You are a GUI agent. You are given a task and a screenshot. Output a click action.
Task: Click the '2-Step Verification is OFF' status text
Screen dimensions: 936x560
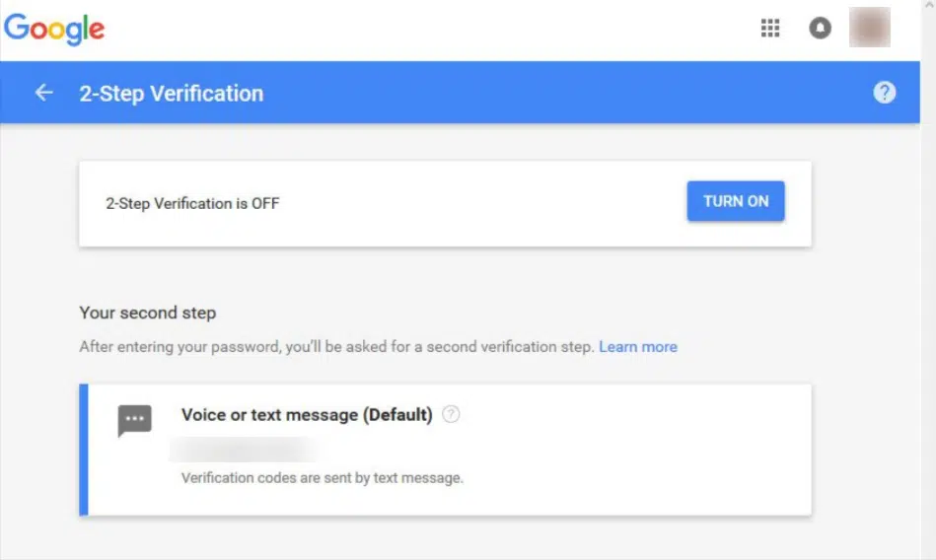(192, 203)
